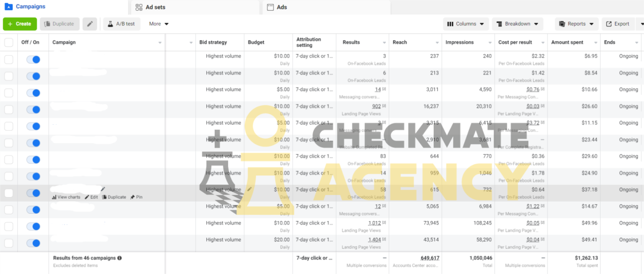Tick the checkbox of the $6.95 spent row

[9, 60]
